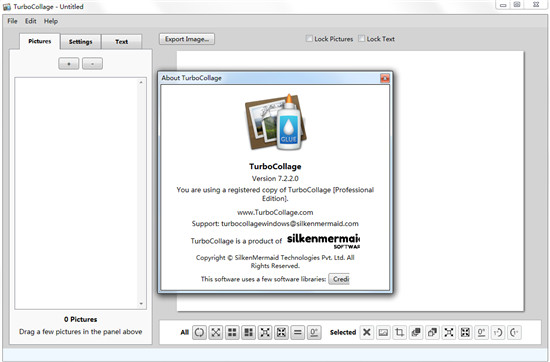Click the replace-picture icon in Selected group
Viewport: 550px width, 362px height.
tap(383, 332)
